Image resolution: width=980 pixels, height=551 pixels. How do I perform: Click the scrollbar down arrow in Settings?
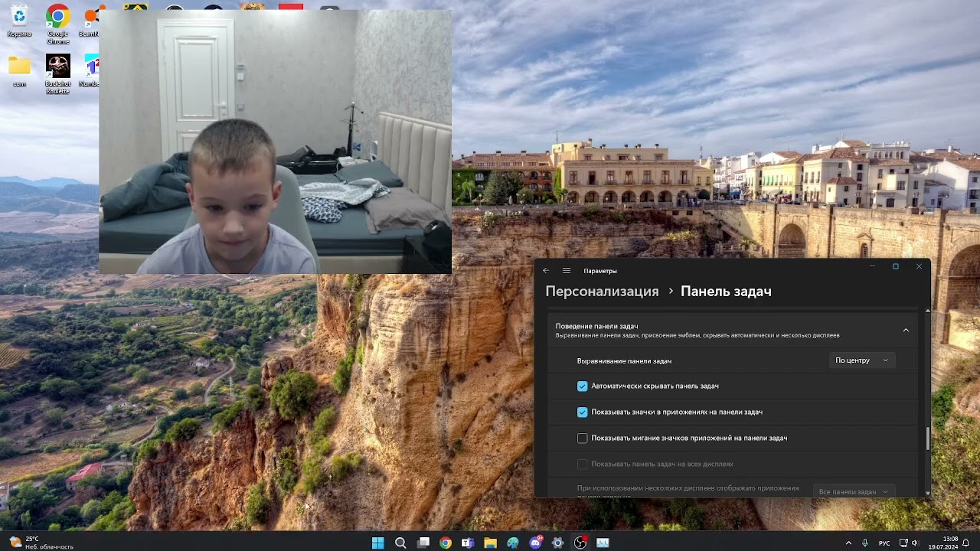coord(928,493)
